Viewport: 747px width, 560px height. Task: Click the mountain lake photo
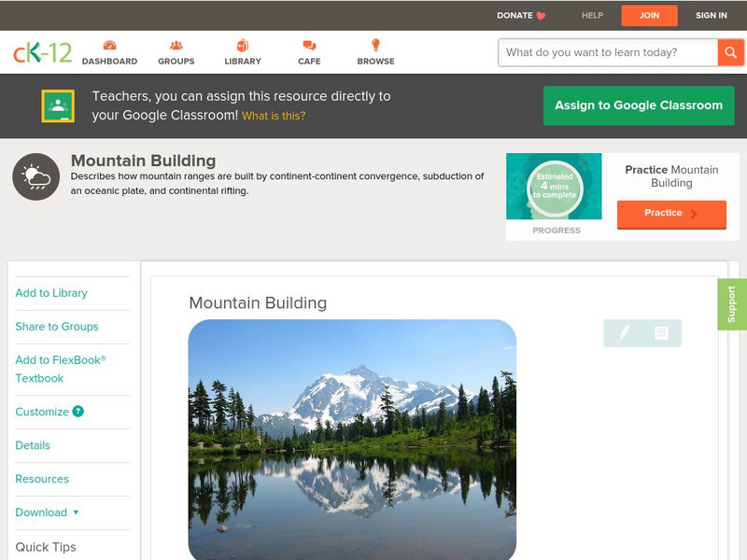coord(352,440)
